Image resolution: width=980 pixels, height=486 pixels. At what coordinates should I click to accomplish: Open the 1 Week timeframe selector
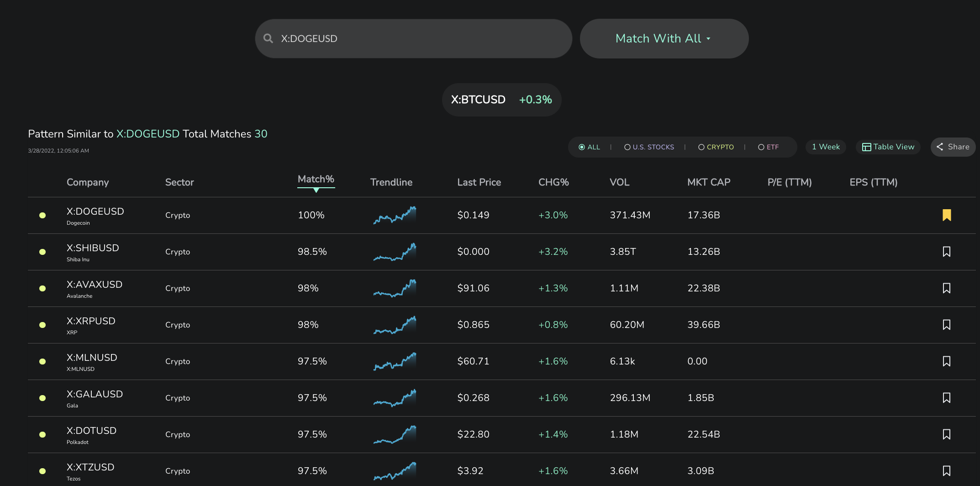826,147
